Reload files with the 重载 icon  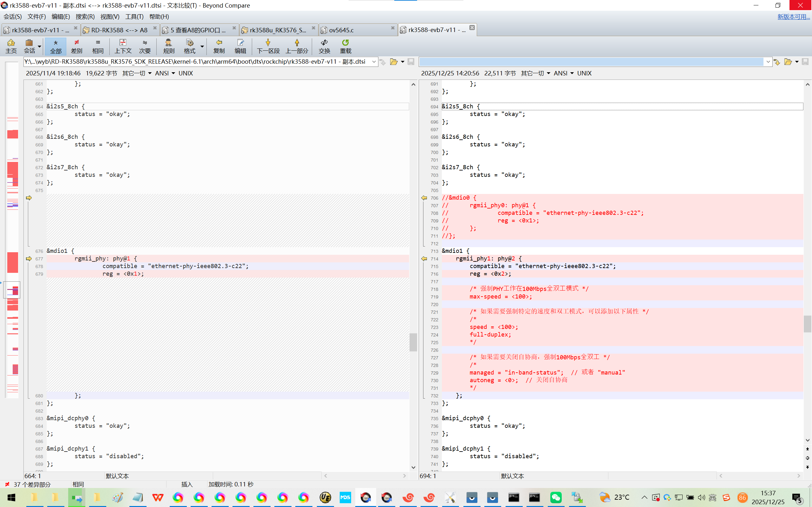click(345, 46)
